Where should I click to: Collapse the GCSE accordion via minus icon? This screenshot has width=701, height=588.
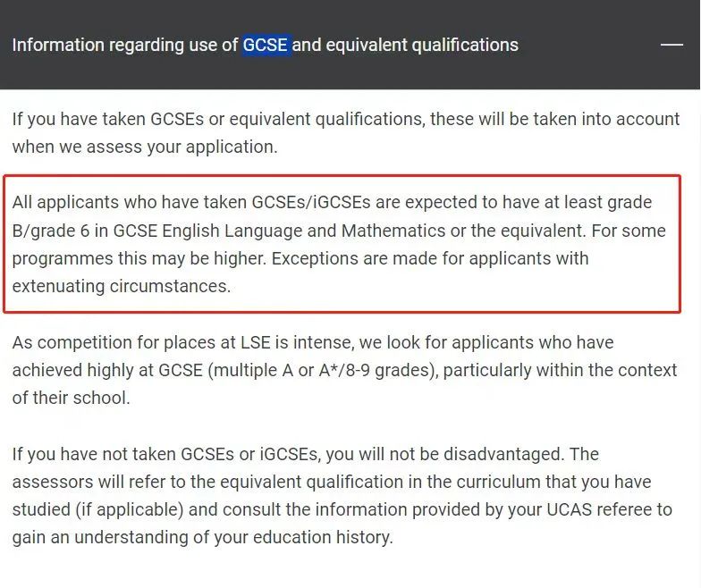coord(671,45)
